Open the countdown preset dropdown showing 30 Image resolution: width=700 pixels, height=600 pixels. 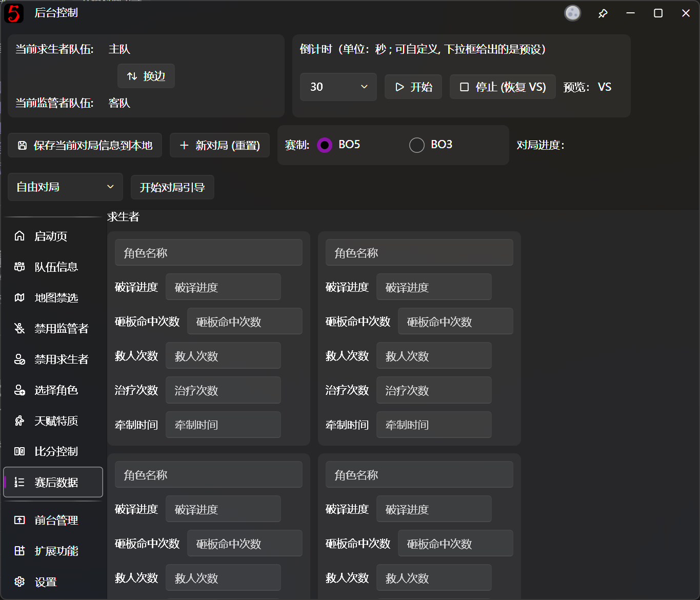coord(338,87)
